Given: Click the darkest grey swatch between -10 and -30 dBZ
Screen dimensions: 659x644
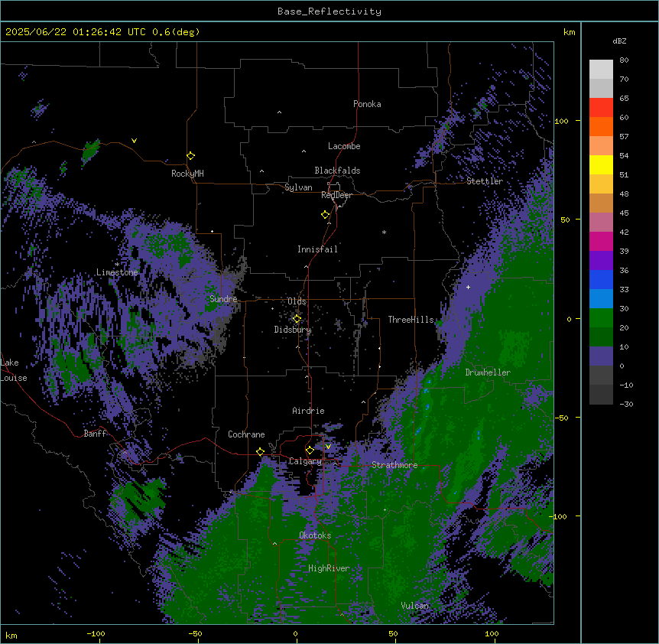Looking at the screenshot, I should click(x=601, y=395).
